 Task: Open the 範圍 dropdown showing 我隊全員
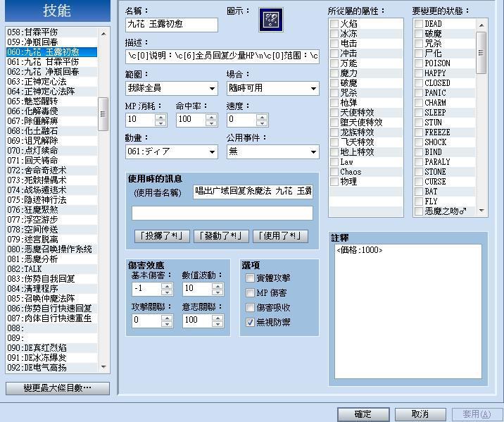[x=172, y=89]
